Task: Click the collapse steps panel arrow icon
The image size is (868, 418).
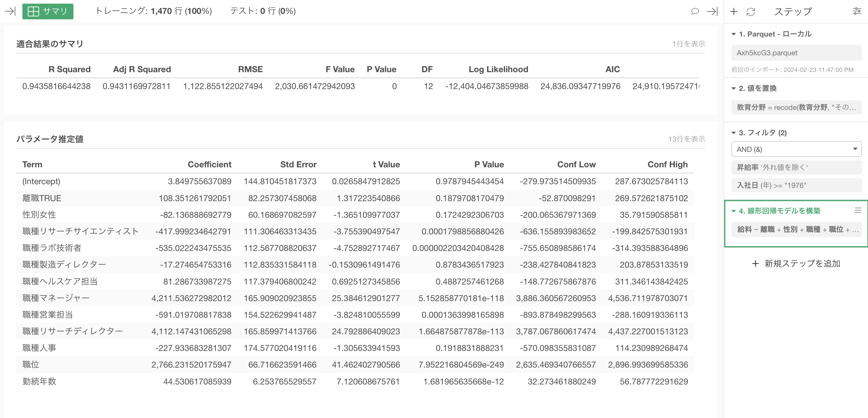Action: [x=712, y=11]
